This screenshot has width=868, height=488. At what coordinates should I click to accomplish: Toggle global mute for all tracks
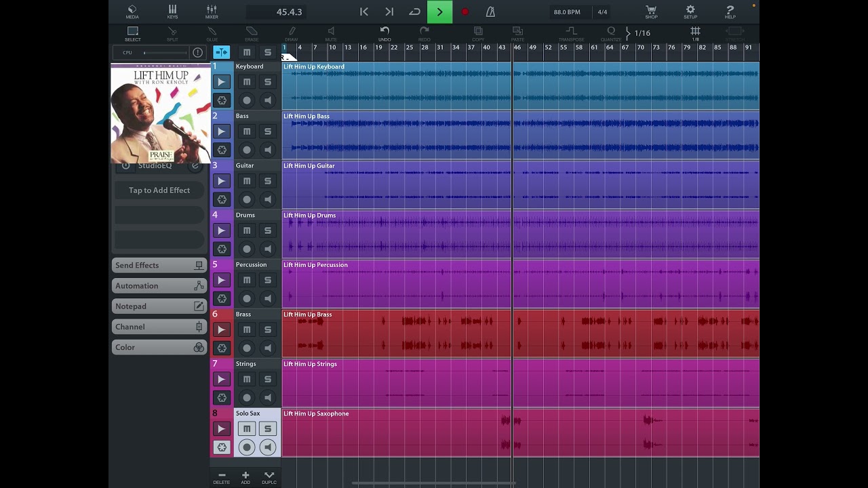pyautogui.click(x=247, y=52)
